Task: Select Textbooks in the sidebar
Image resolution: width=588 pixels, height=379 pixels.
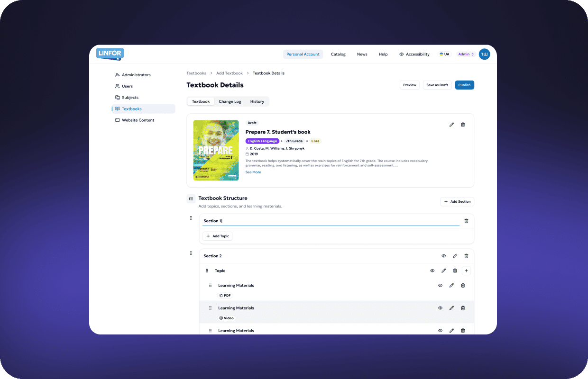Action: coord(143,109)
